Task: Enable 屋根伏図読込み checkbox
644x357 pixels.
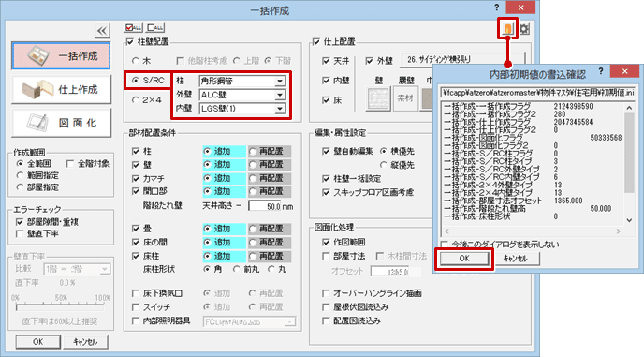Action: pos(326,307)
